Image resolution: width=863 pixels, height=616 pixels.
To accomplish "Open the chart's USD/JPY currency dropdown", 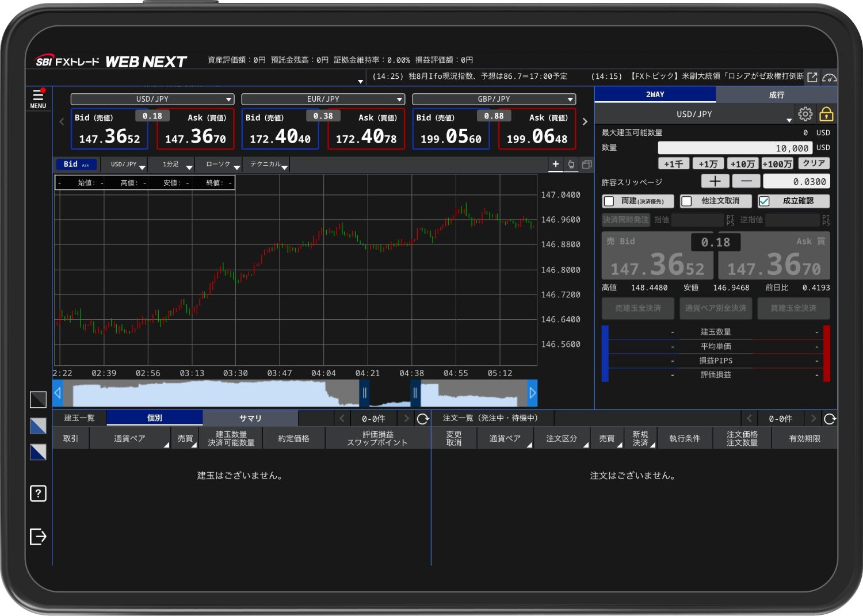I will [x=124, y=164].
